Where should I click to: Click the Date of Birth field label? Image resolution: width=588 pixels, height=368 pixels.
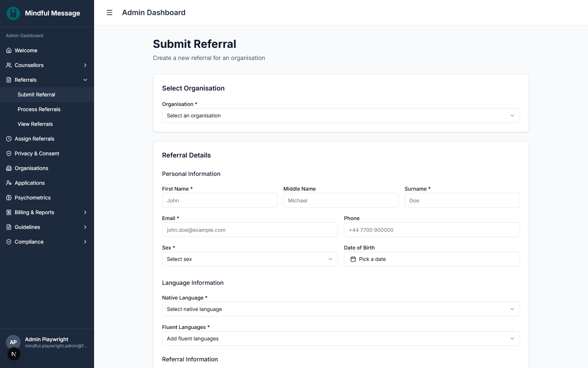[359, 248]
